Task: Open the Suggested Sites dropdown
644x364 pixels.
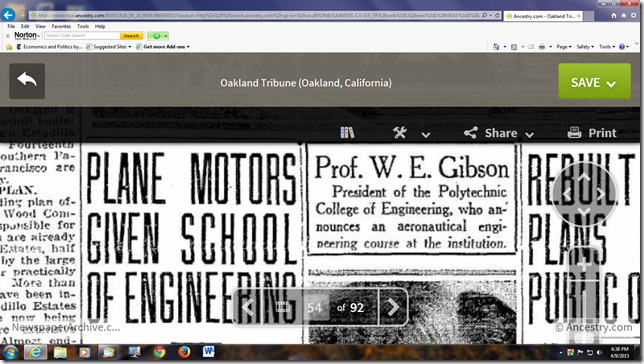Action: tap(108, 47)
